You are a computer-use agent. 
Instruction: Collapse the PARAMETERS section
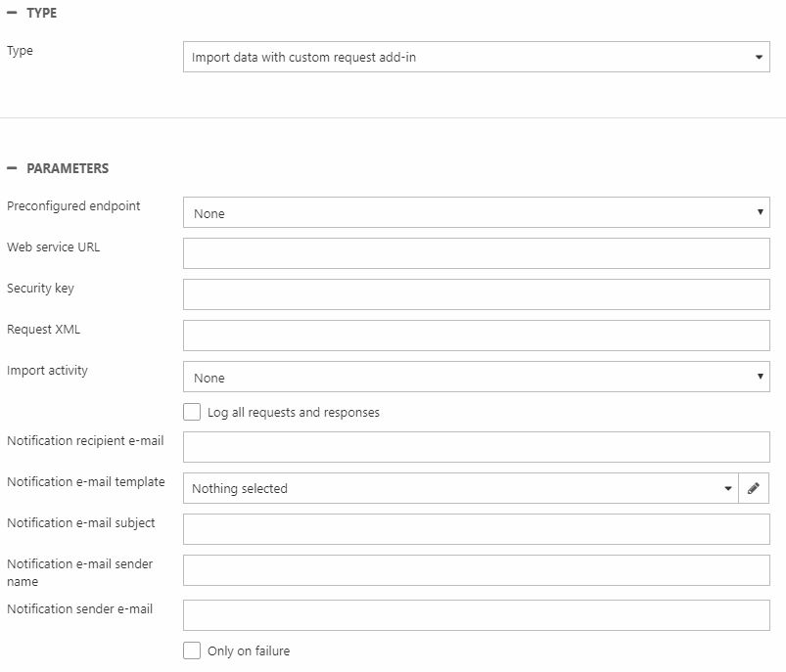coord(12,168)
